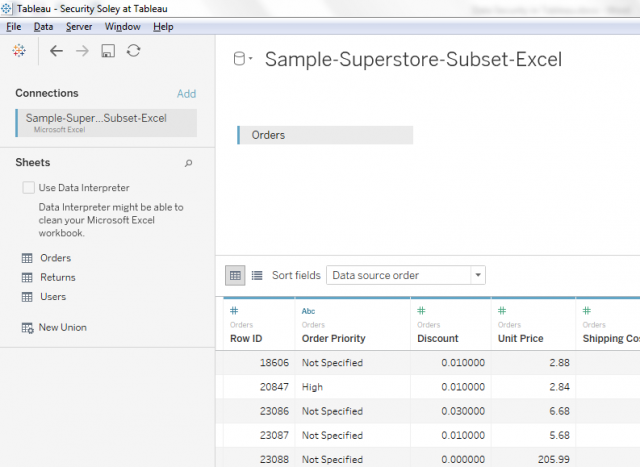
Task: Click the High order priority cell
Action: point(312,387)
